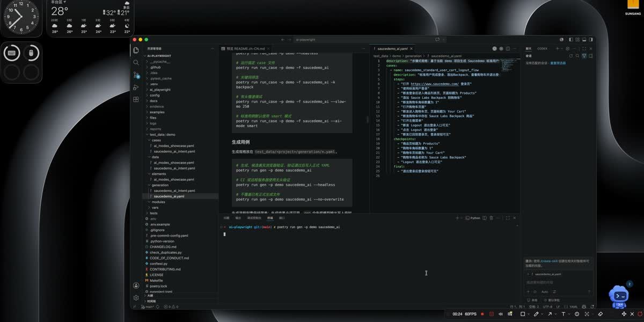Go back with the title bar arrow

tap(283, 40)
